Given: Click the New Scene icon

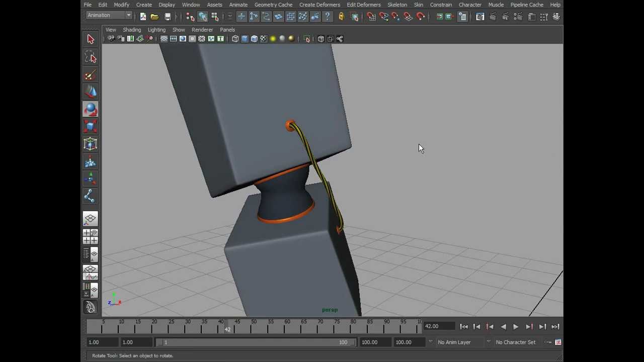Looking at the screenshot, I should [143, 17].
